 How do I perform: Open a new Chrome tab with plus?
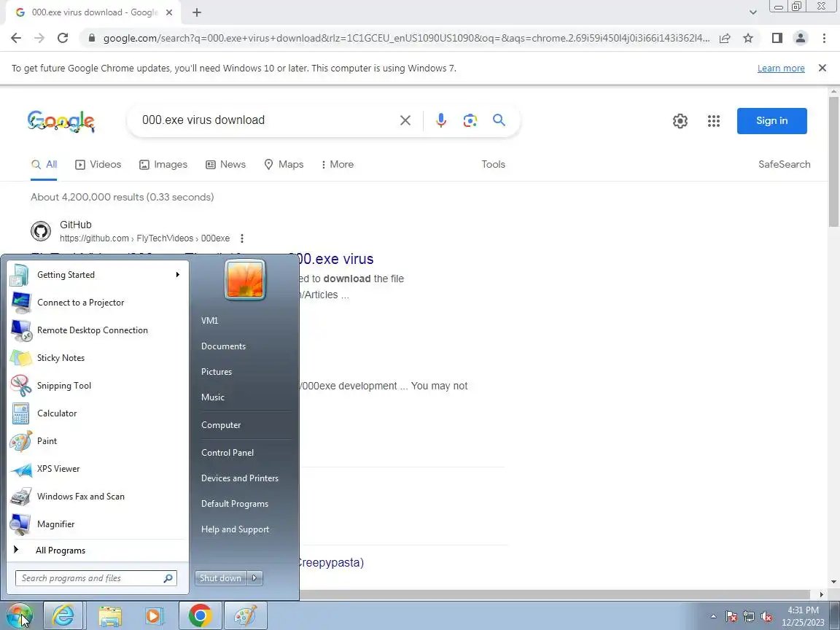point(197,12)
